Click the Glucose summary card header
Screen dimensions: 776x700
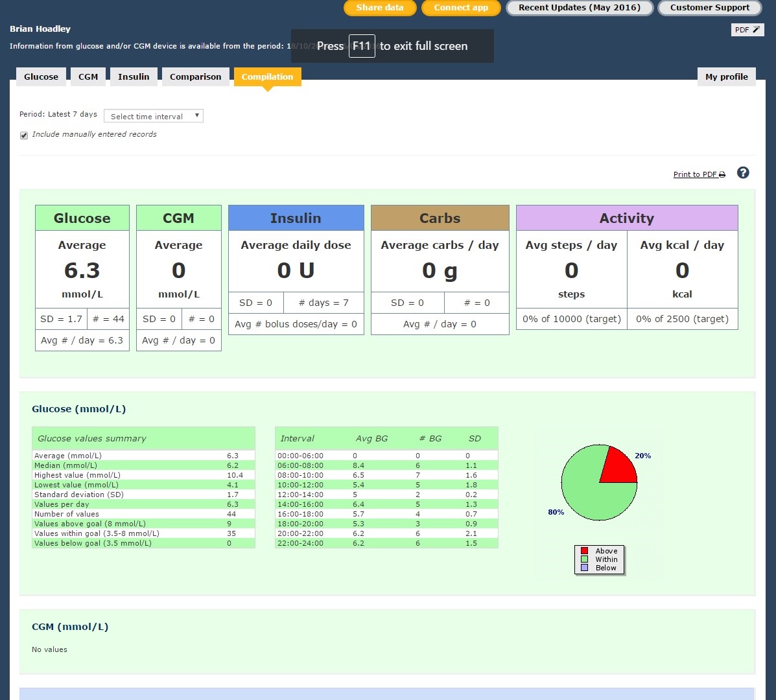coord(82,218)
